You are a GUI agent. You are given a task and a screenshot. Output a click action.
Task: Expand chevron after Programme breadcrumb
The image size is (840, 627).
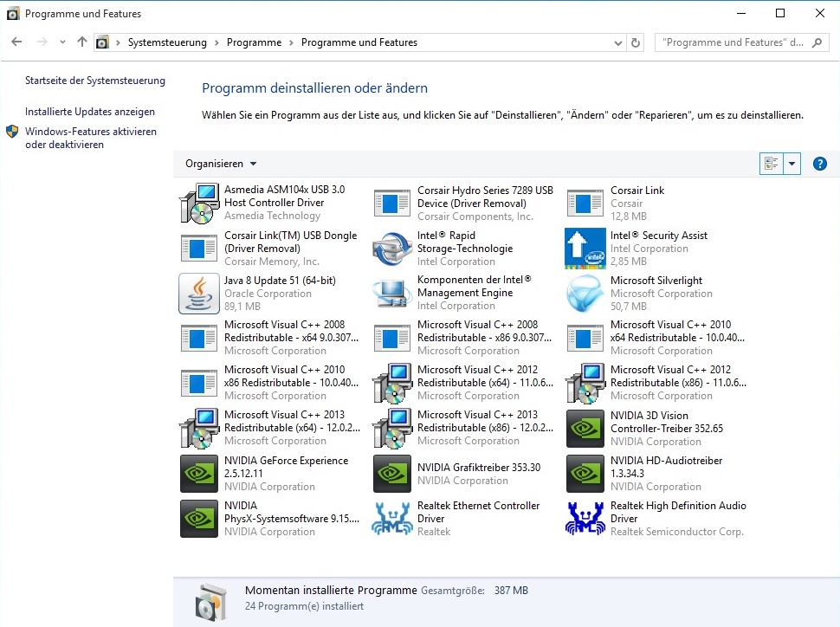(x=291, y=42)
